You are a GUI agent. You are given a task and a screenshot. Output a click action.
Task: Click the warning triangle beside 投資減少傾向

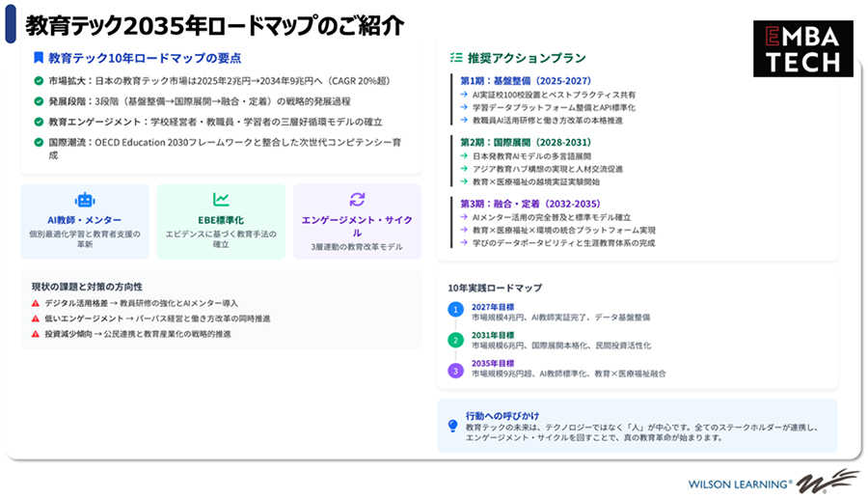coord(36,334)
